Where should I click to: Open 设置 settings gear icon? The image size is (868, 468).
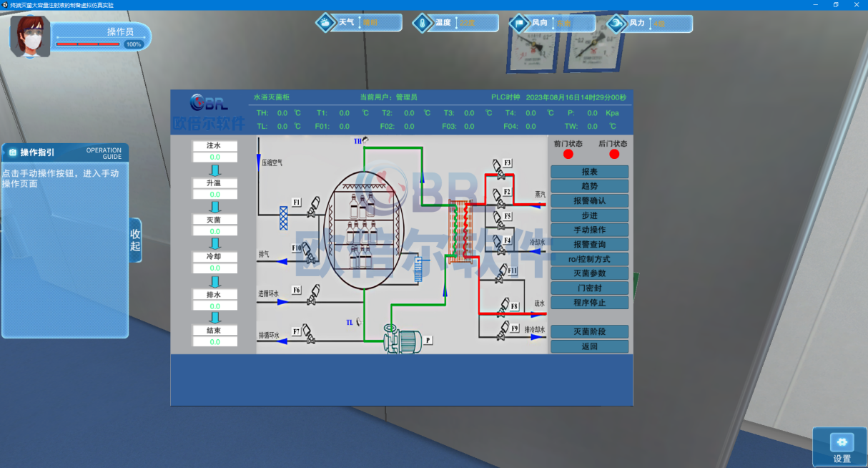click(x=842, y=442)
